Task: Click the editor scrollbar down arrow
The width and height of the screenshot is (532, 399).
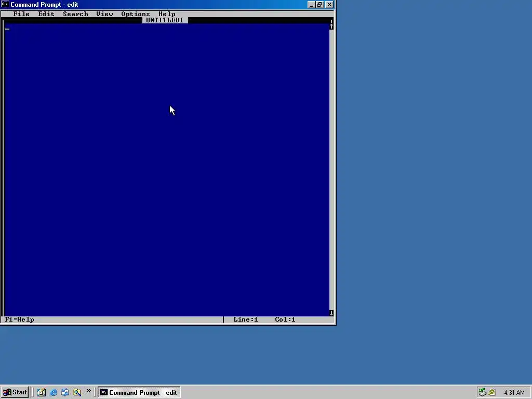Action: 331,313
